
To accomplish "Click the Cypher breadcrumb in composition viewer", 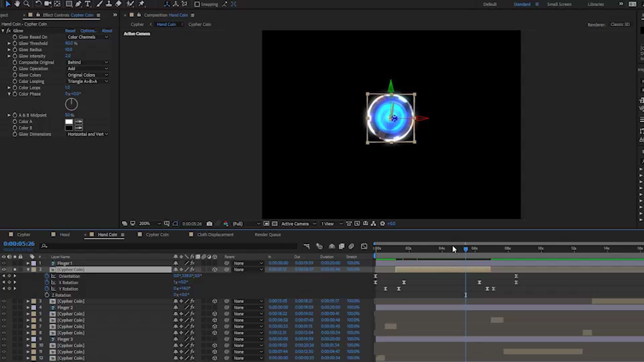I will click(137, 24).
